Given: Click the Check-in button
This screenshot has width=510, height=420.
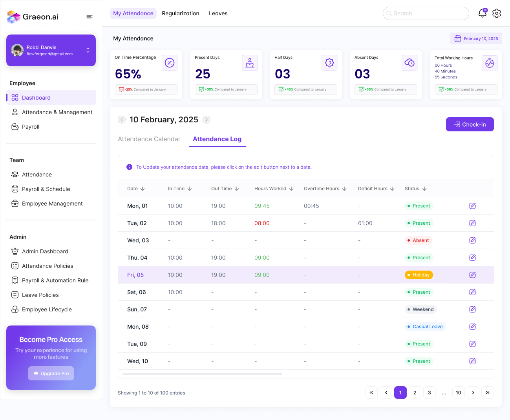Looking at the screenshot, I should click(470, 124).
